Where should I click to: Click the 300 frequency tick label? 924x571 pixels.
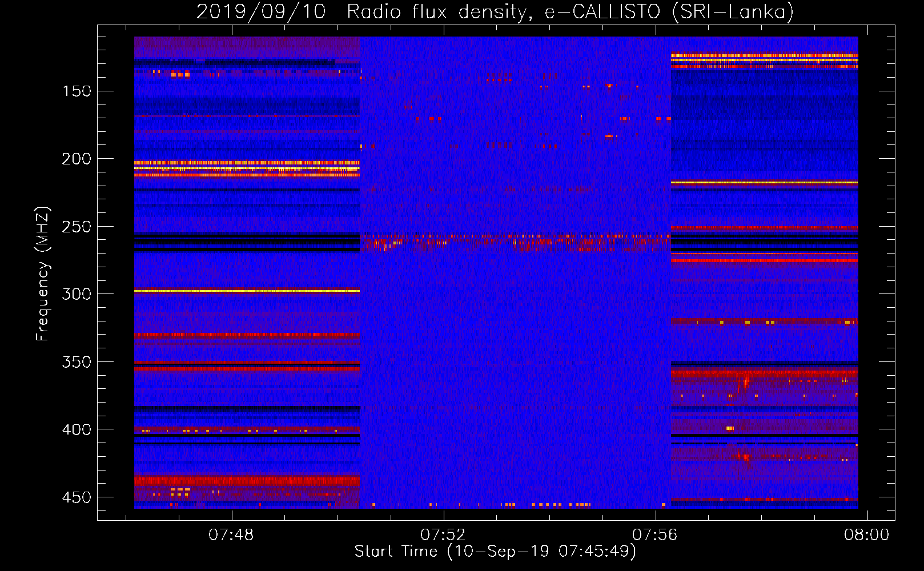pyautogui.click(x=77, y=294)
